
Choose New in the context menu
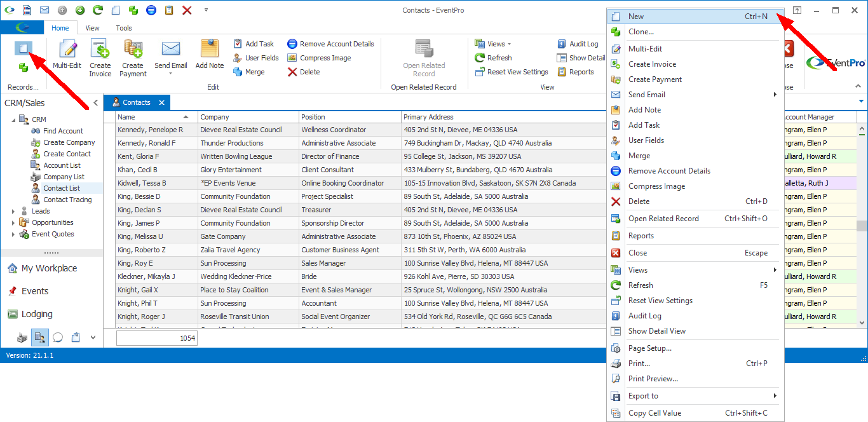(695, 17)
